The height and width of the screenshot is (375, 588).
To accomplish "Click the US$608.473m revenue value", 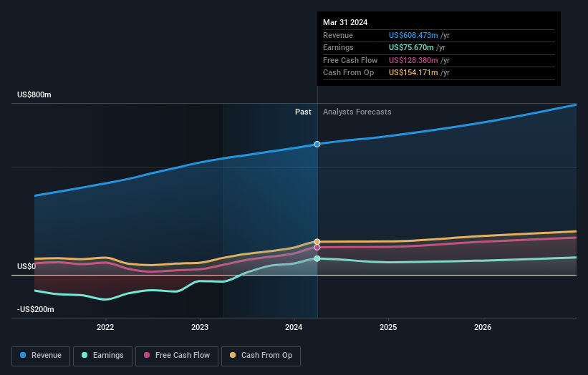I will pyautogui.click(x=413, y=35).
